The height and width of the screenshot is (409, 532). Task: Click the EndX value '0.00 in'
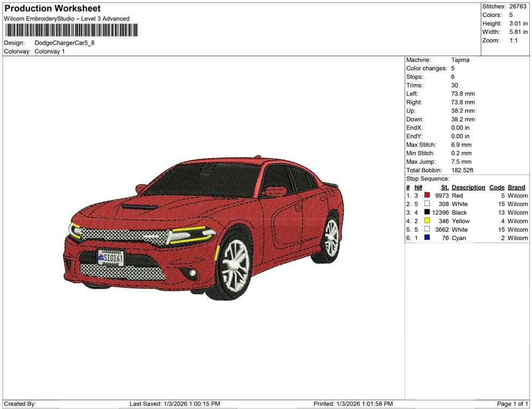[460, 128]
